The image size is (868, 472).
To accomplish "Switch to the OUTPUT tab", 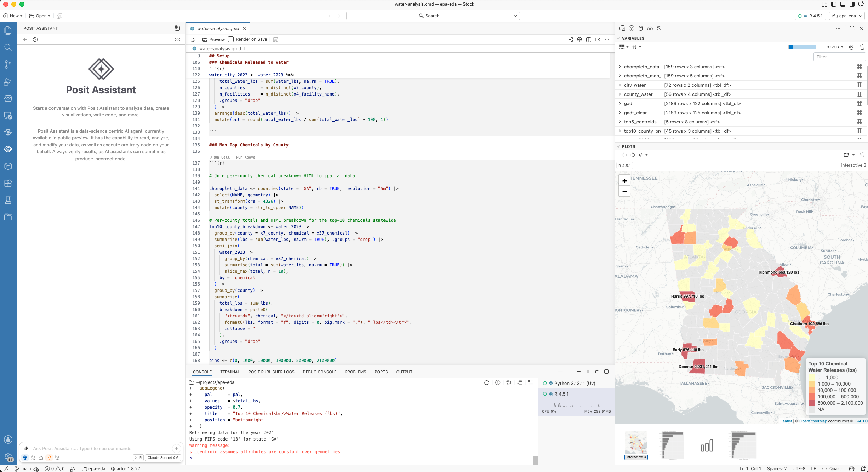I will pyautogui.click(x=405, y=372).
